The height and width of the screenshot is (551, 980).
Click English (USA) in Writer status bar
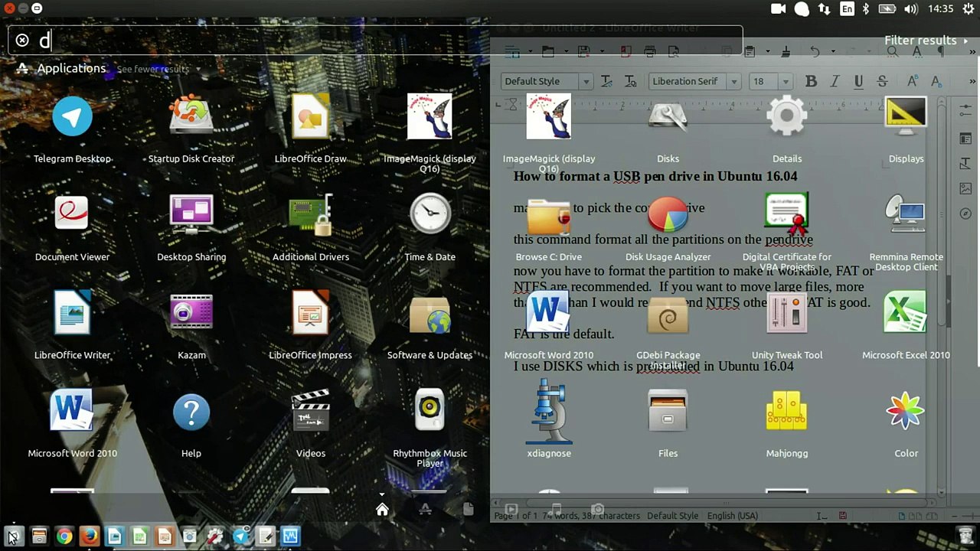732,516
